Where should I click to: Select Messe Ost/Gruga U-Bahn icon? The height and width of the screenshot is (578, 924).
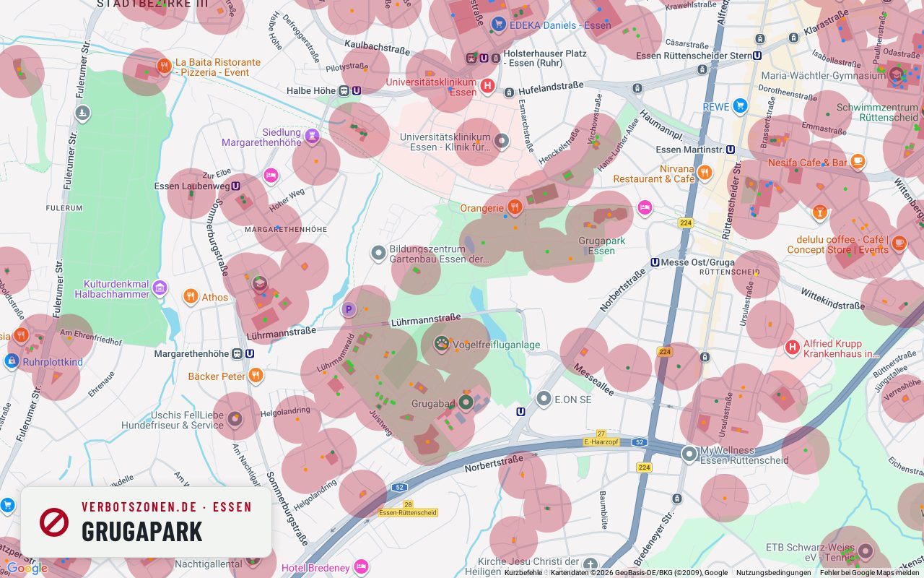pos(655,262)
